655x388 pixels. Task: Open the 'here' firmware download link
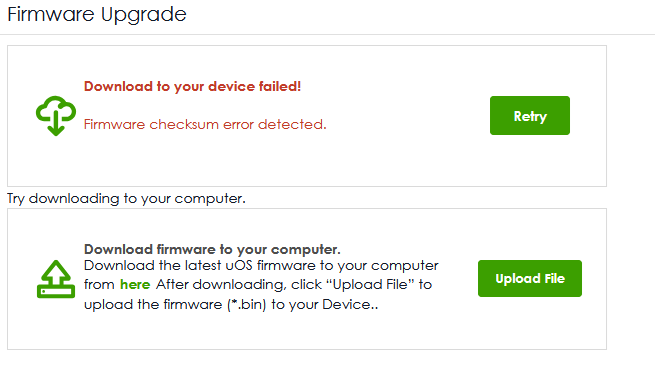coord(135,284)
